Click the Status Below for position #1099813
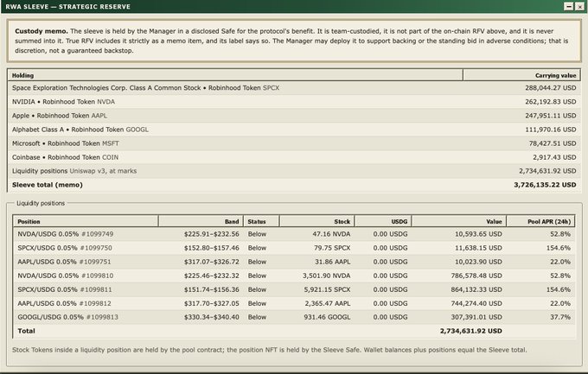Image resolution: width=588 pixels, height=374 pixels. 257,317
